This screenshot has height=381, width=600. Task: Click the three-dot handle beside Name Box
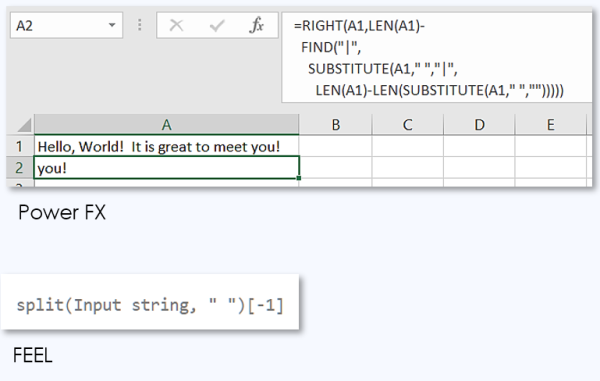(140, 25)
